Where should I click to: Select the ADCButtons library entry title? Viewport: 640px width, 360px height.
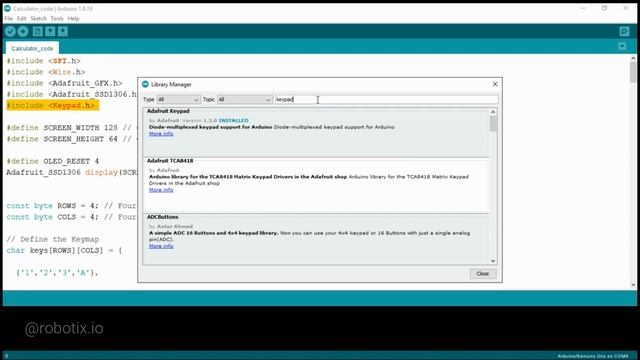click(x=162, y=217)
